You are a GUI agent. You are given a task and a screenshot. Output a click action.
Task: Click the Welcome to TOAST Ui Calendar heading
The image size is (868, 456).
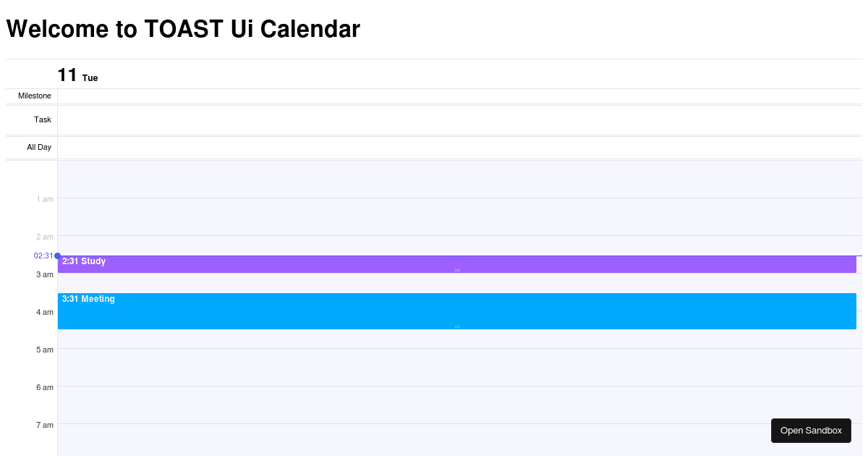click(x=182, y=29)
